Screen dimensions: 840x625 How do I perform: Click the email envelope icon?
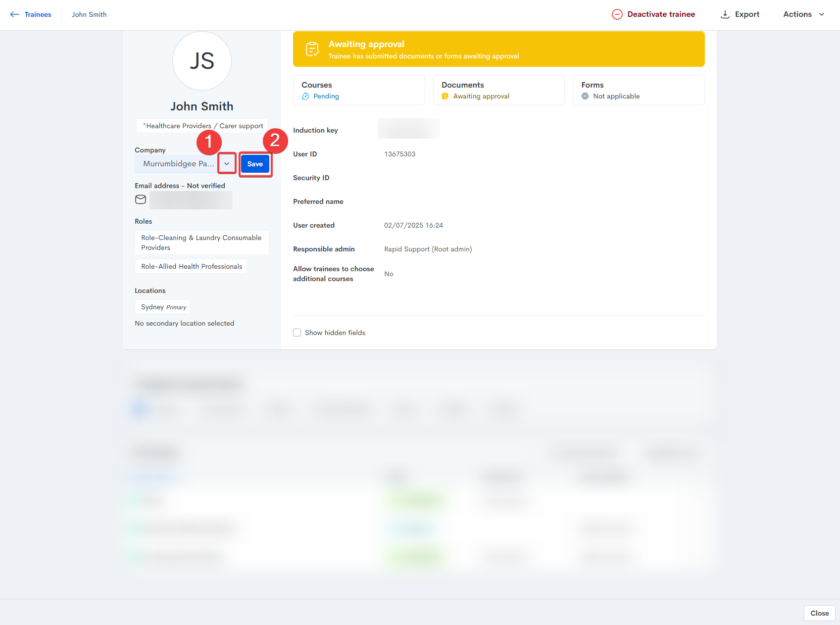point(141,199)
